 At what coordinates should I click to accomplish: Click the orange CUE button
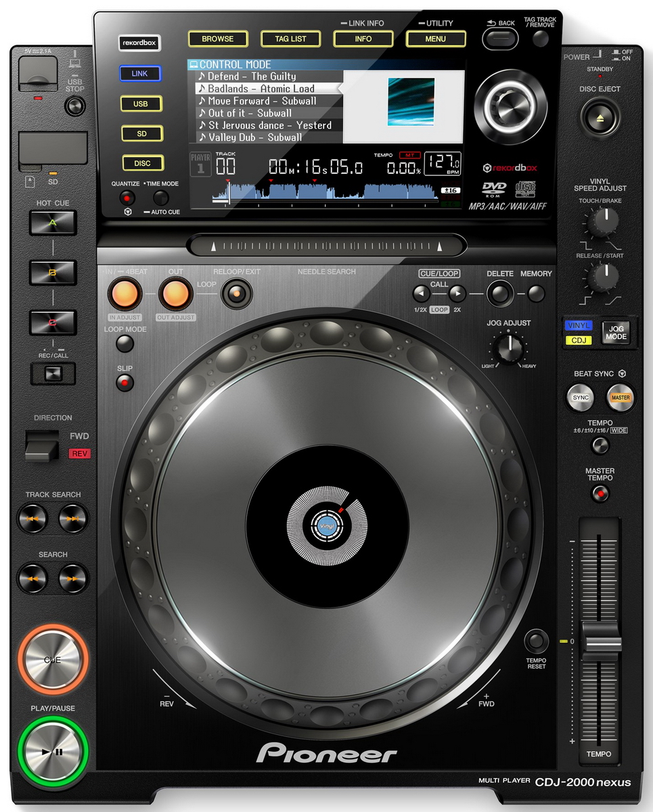pos(53,659)
